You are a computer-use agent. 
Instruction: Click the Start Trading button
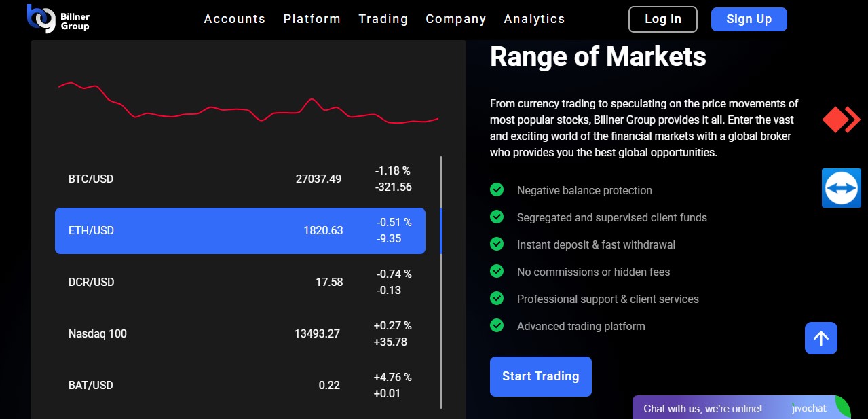pos(540,376)
